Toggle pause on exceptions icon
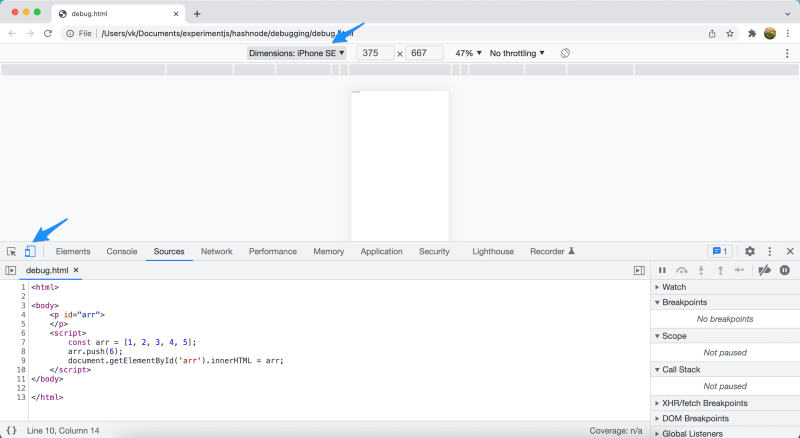 click(785, 271)
